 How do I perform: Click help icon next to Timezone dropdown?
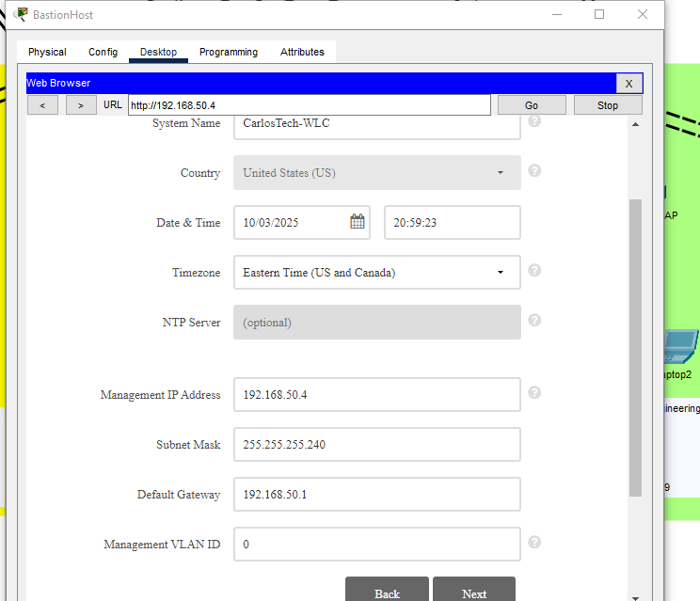coord(534,271)
